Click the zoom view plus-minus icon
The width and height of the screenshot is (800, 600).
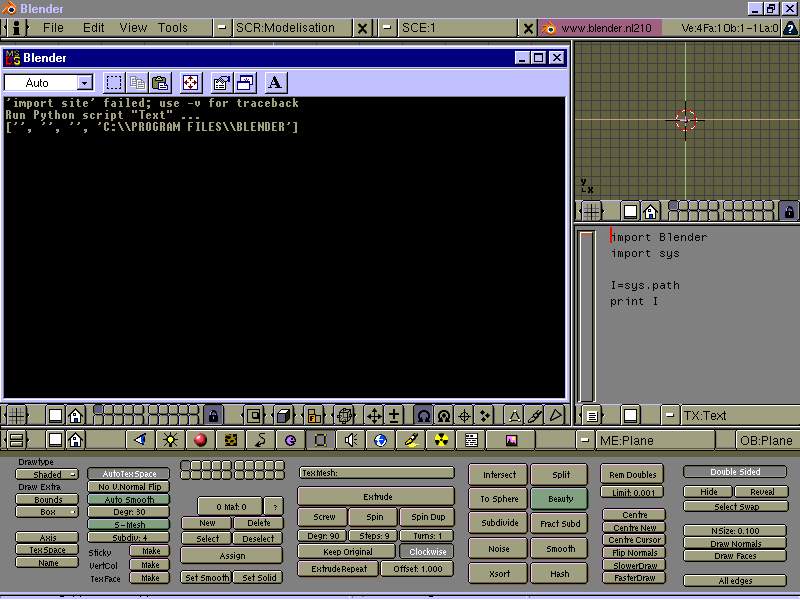[394, 415]
